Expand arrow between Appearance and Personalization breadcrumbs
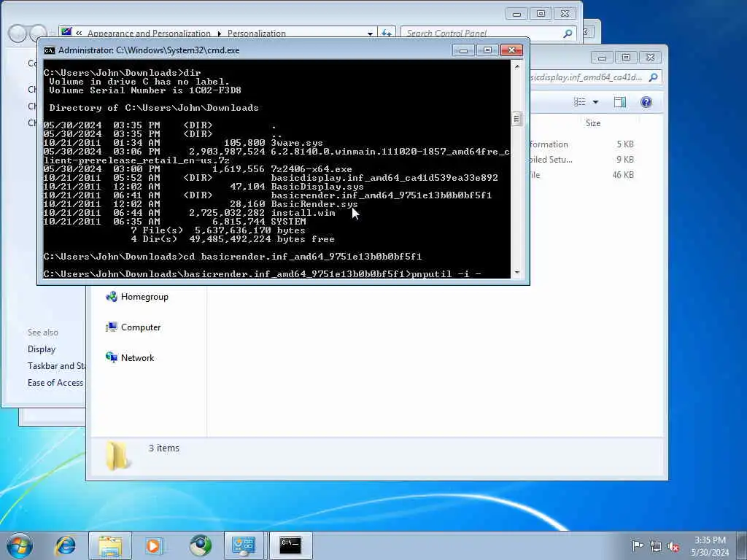This screenshot has height=560, width=747. click(219, 34)
